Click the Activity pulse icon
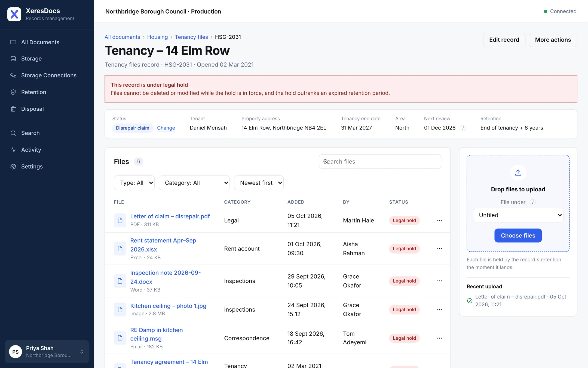 [x=13, y=150]
